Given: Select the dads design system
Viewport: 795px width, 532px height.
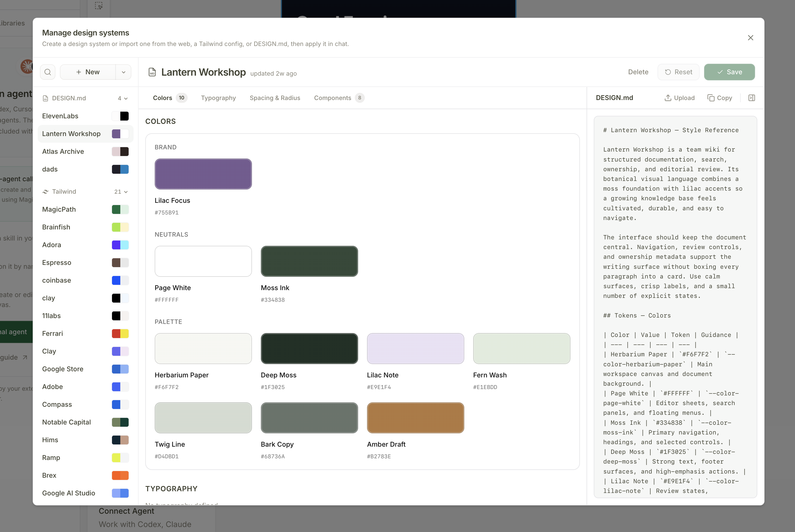Looking at the screenshot, I should coord(86,169).
